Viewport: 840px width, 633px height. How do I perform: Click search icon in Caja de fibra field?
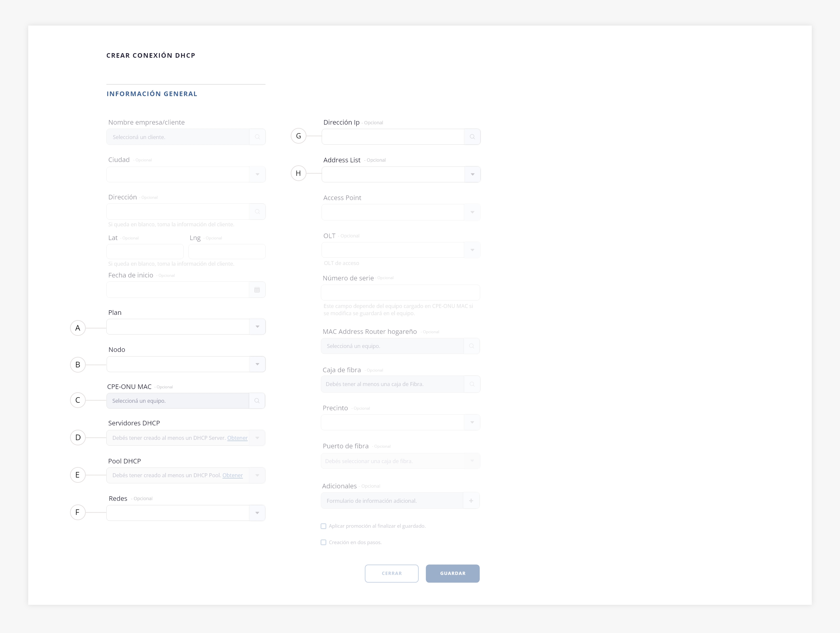point(472,384)
